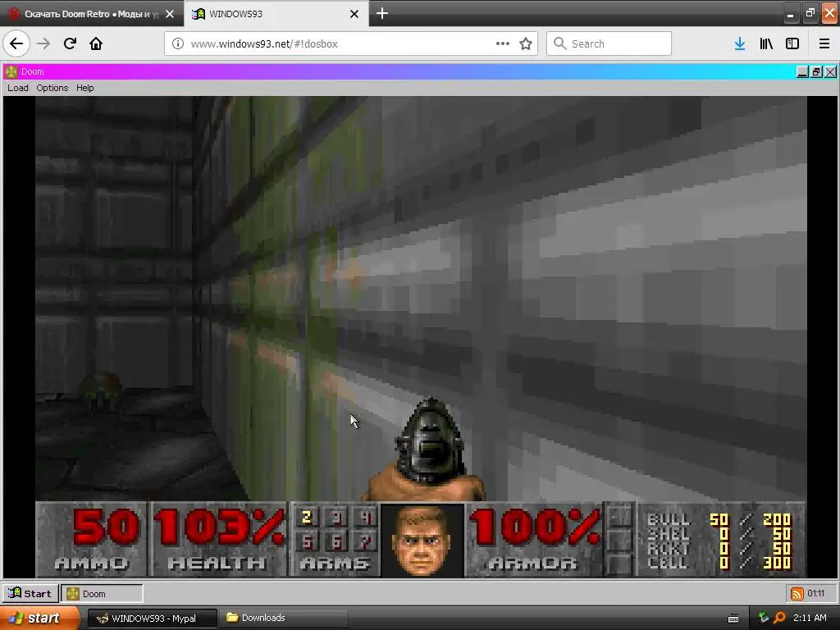Click the BULL ammo row
Viewport: 840px width, 630px height.
pos(719,519)
